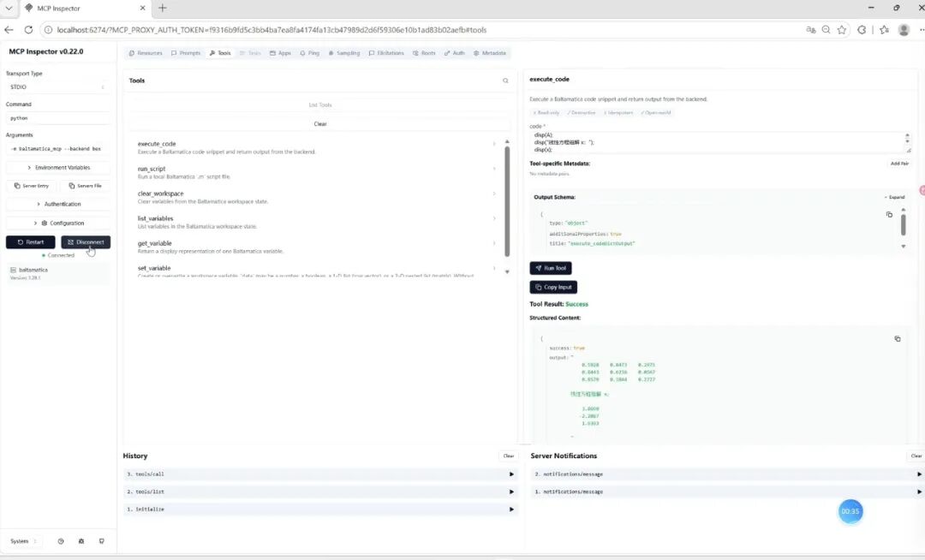The height and width of the screenshot is (560, 925).
Task: Click the Disconnect button
Action: point(86,242)
